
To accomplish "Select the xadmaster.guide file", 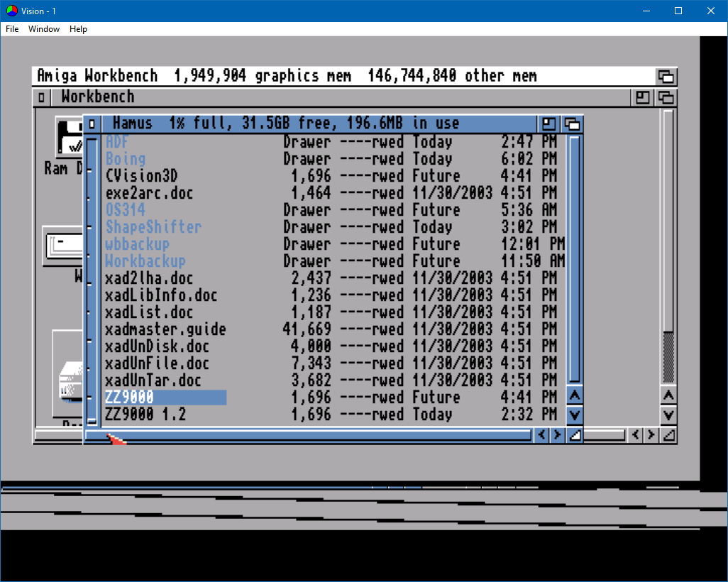I will [165, 329].
